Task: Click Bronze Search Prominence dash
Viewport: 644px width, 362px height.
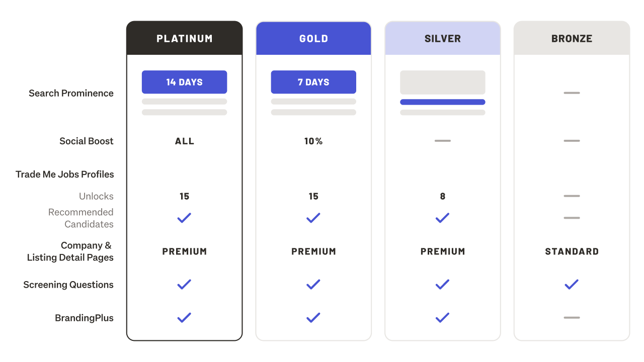Action: (572, 93)
